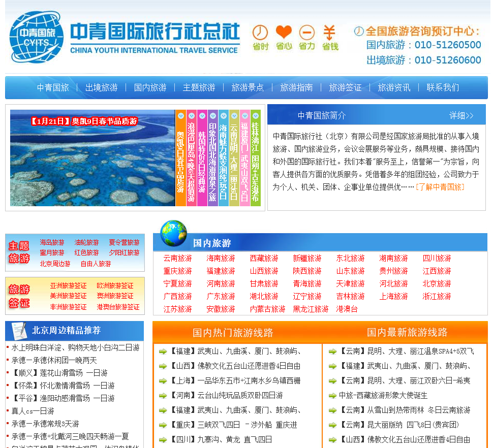Open the 旅游指南 nav menu item
493x448 pixels.
coord(296,88)
